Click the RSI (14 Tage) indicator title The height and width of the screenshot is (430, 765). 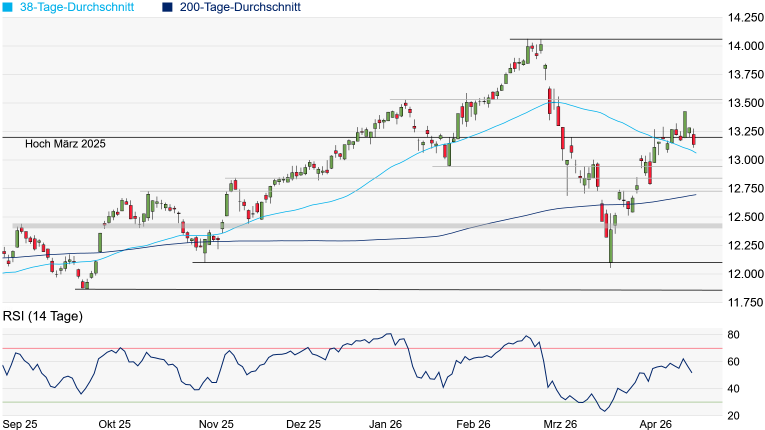(x=43, y=316)
